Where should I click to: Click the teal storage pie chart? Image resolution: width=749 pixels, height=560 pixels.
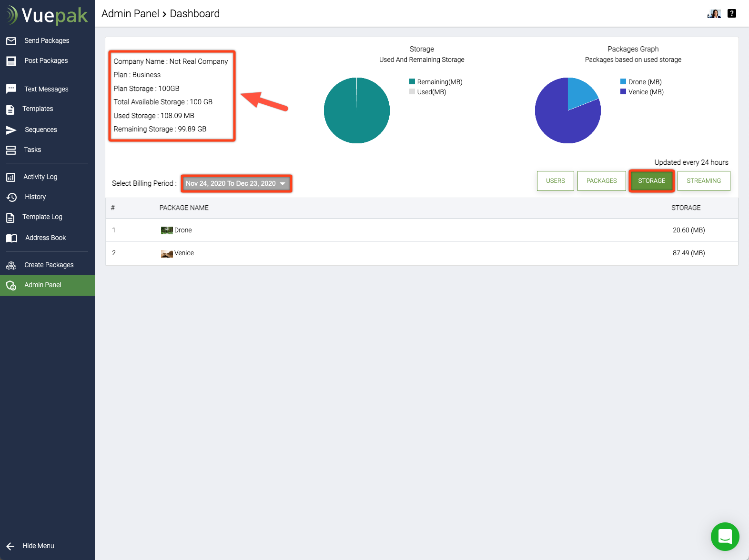[x=357, y=110]
